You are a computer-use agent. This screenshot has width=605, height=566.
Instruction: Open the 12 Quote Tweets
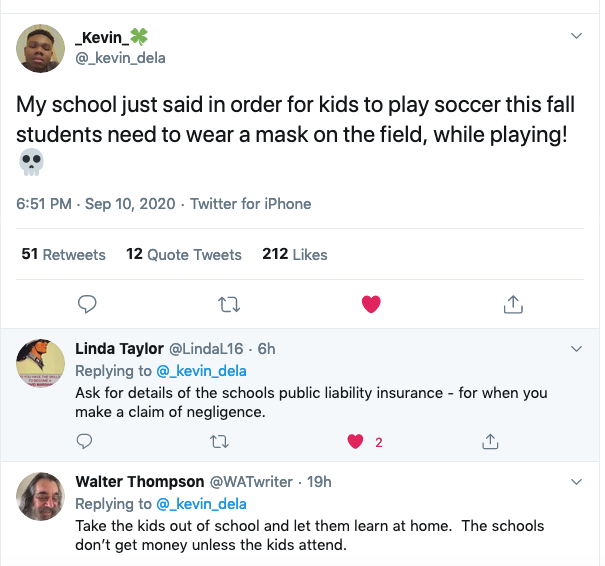coord(184,255)
